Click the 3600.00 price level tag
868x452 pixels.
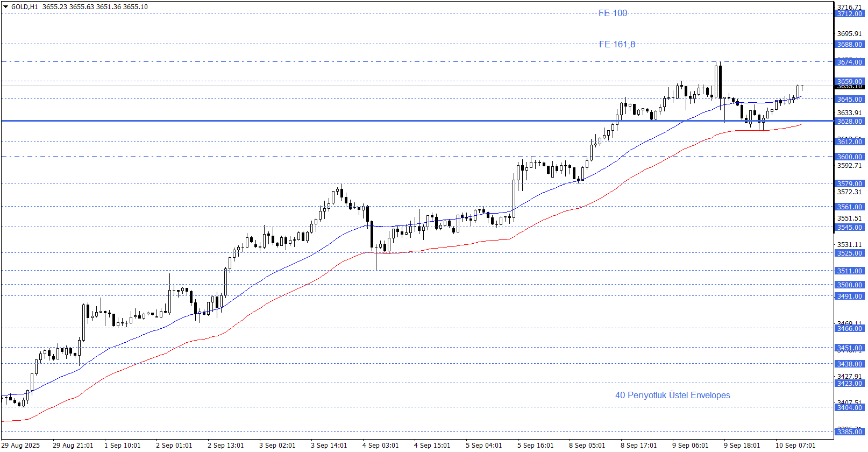pos(850,157)
